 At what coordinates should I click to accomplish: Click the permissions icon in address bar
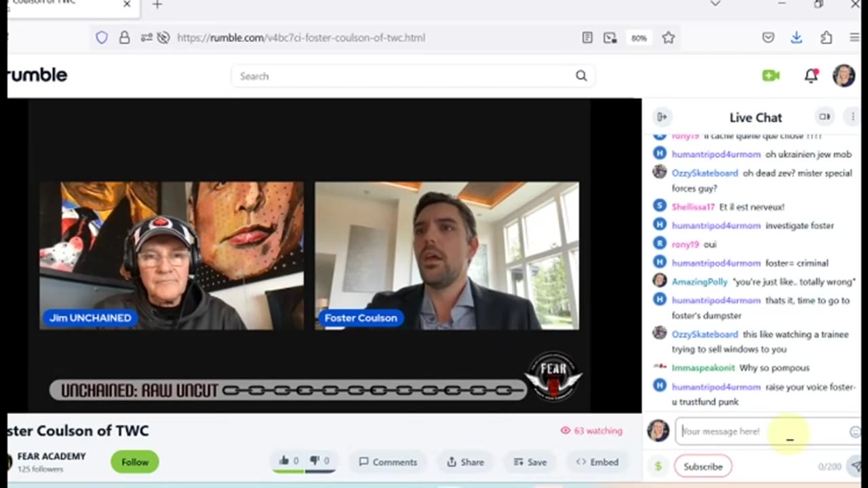[146, 37]
